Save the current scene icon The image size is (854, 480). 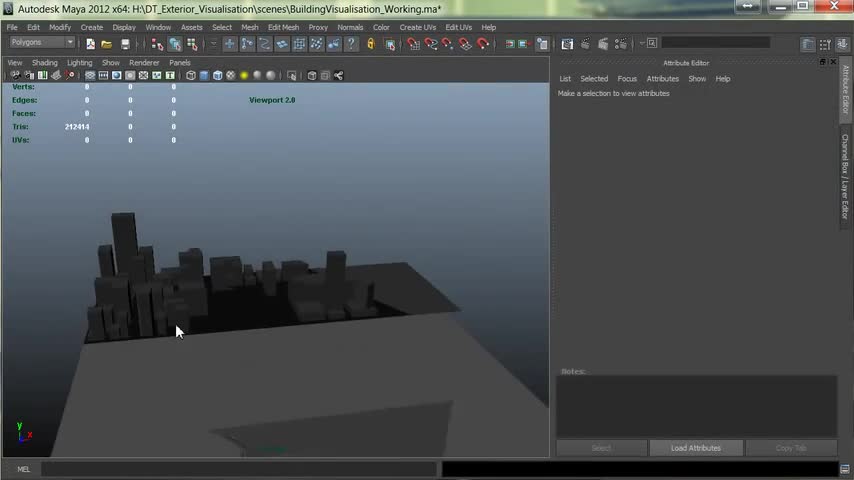pyautogui.click(x=125, y=44)
